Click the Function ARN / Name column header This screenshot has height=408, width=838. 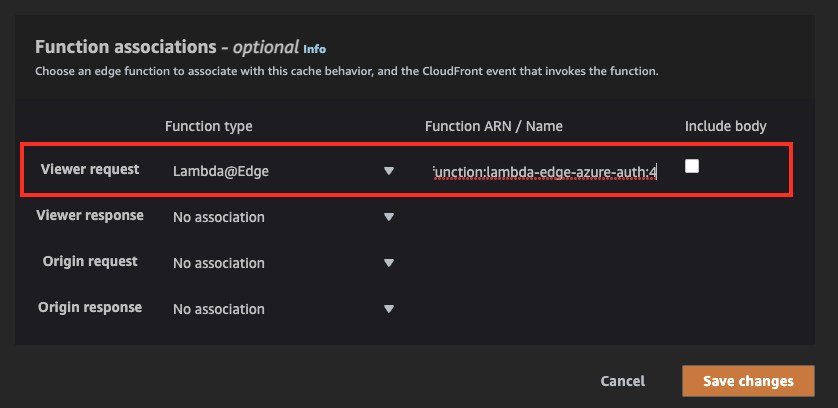pos(494,127)
